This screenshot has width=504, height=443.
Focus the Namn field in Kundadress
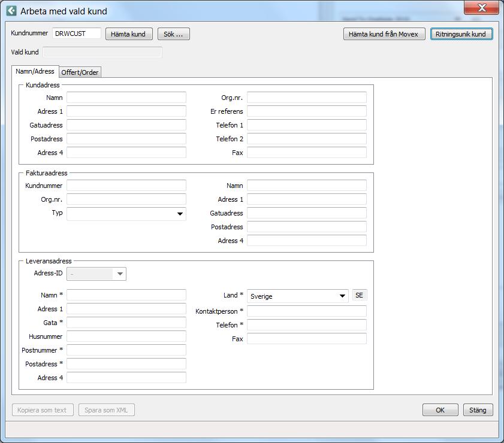click(x=126, y=98)
